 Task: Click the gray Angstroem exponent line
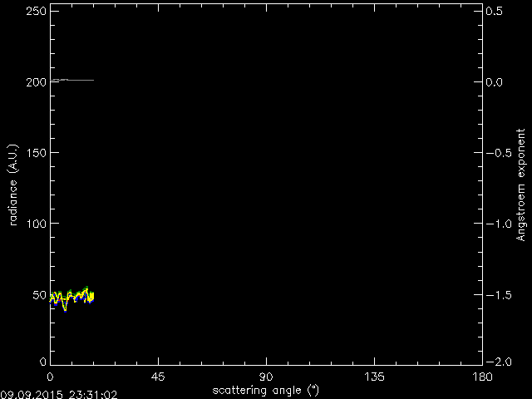click(x=72, y=80)
